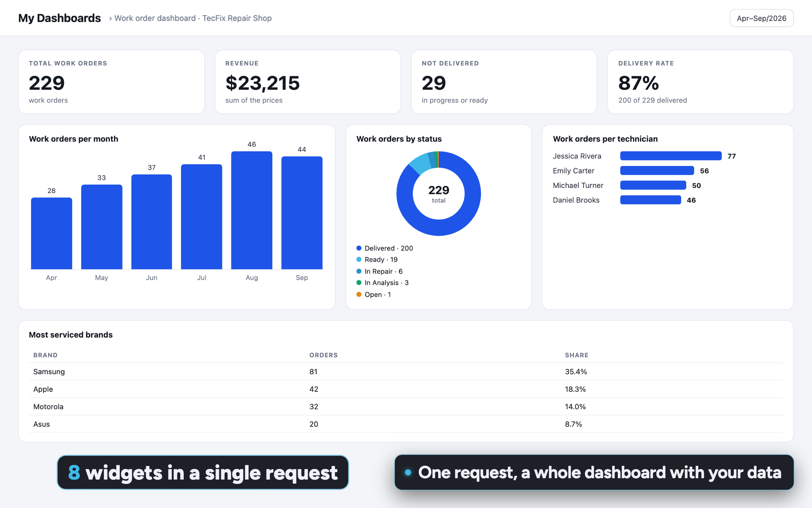Click the 'Open · 1' legend text
The image size is (812, 508).
click(378, 294)
